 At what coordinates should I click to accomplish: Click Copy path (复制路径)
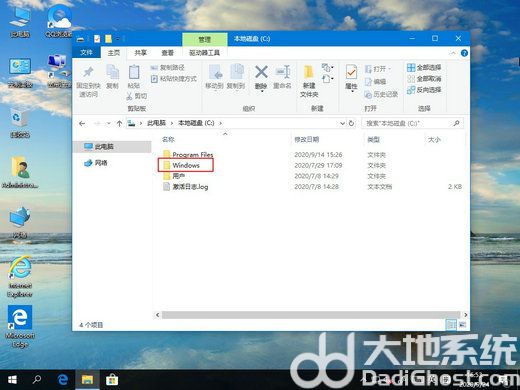[168, 68]
